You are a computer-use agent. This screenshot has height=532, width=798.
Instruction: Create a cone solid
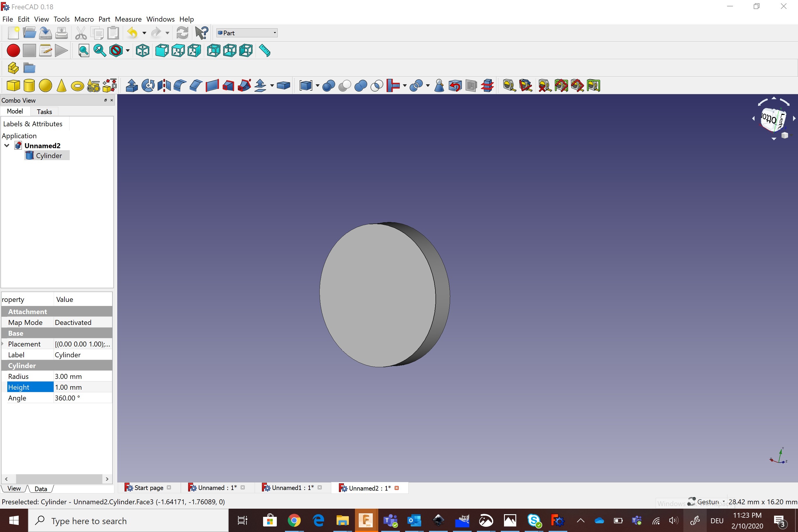(x=62, y=85)
